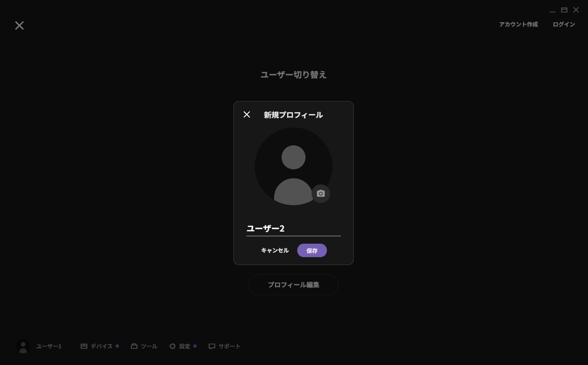Click the ユーザー1 avatar icon in bottom bar
The height and width of the screenshot is (365, 588).
[x=23, y=346]
